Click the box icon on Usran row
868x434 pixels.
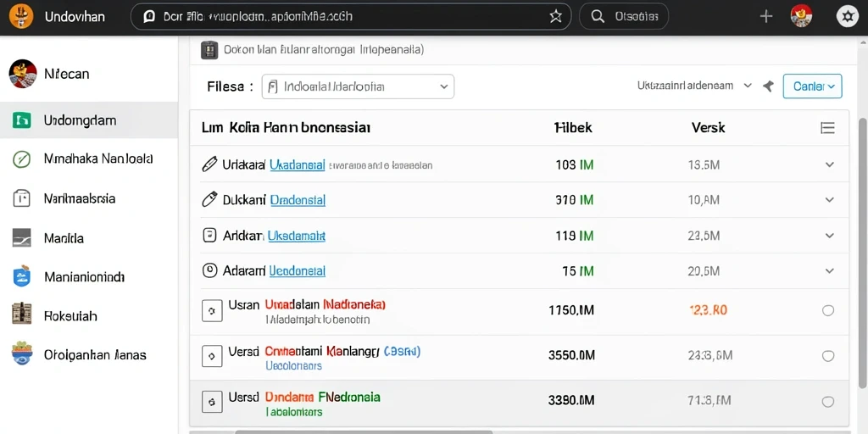212,311
